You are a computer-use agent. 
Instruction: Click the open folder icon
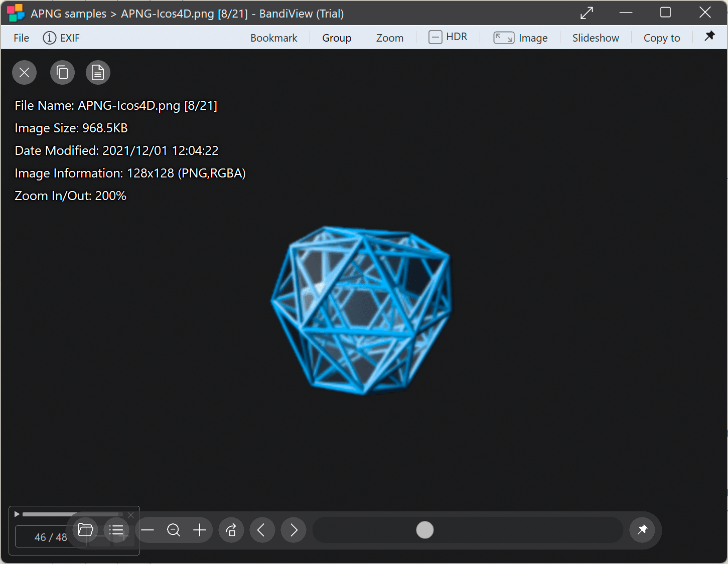pyautogui.click(x=86, y=530)
